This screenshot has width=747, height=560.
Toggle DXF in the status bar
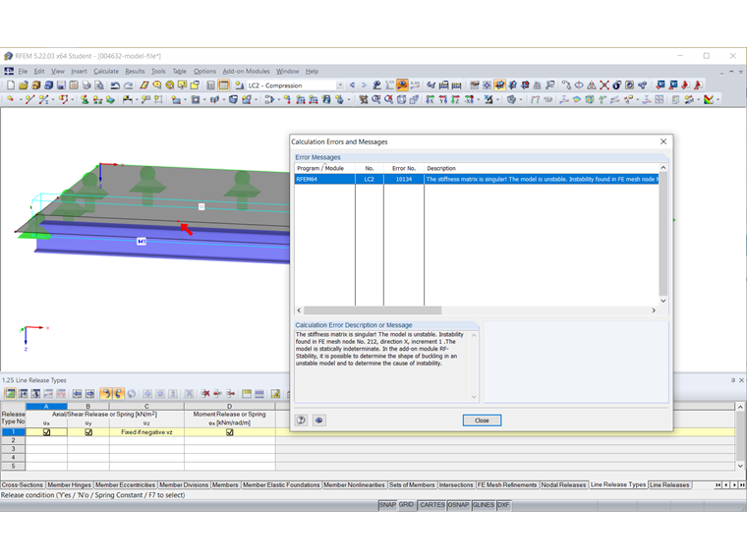tap(503, 505)
